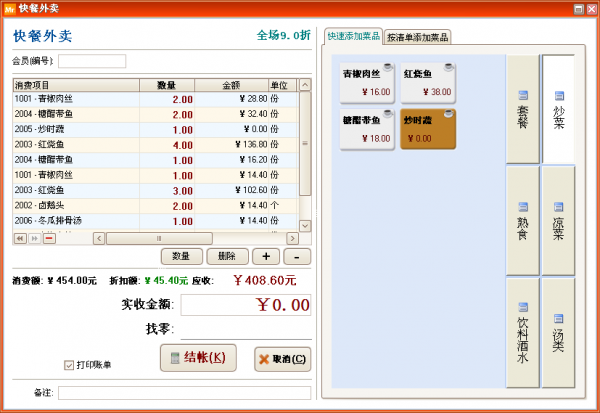Click the icon on the 凉菜 category
The height and width of the screenshot is (413, 600).
[559, 207]
